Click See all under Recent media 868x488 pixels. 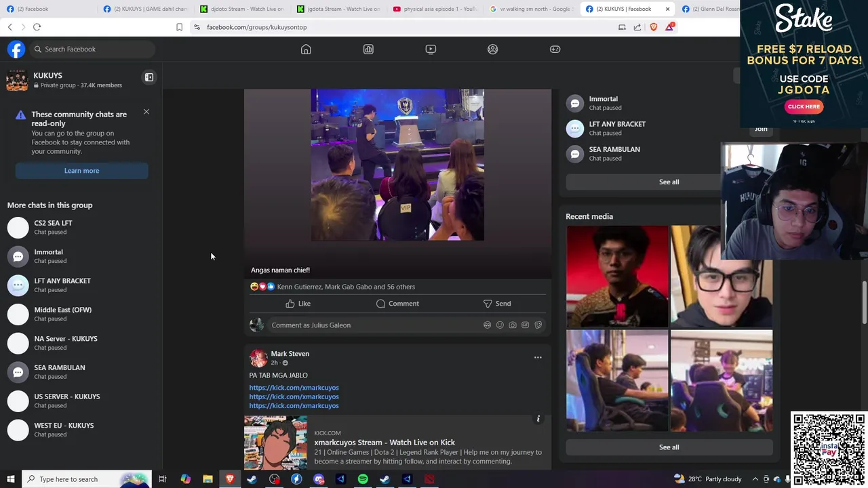coord(669,447)
